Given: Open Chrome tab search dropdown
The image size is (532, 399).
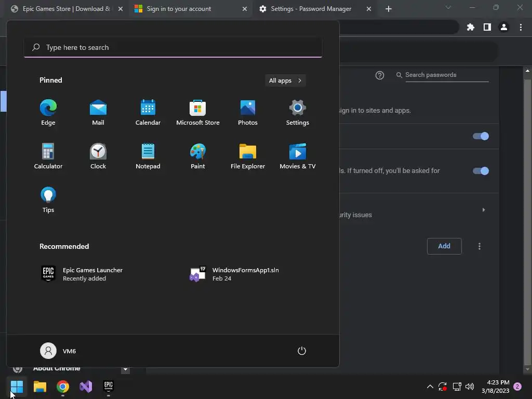Looking at the screenshot, I should tap(448, 7).
